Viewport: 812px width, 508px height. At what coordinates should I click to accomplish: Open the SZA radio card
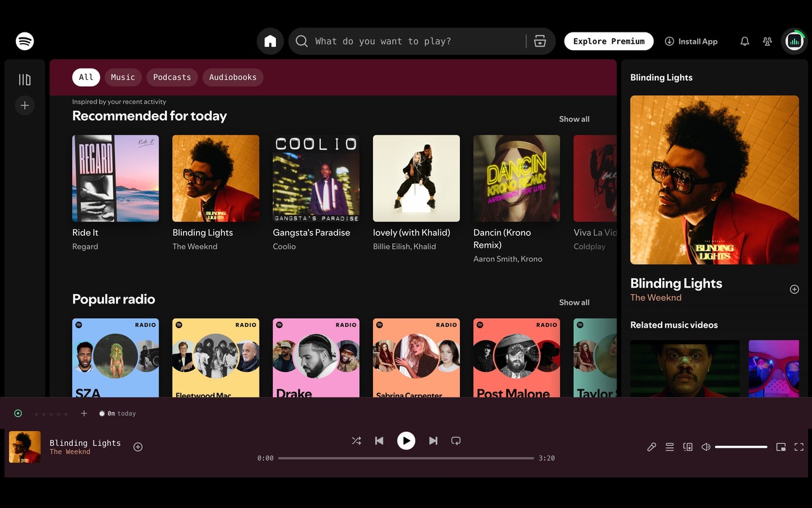tap(115, 358)
